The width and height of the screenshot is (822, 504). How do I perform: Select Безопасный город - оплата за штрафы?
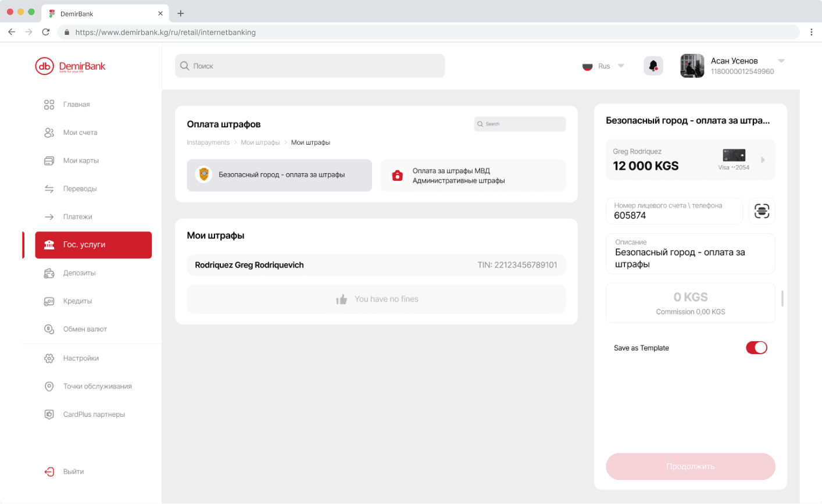[x=279, y=175]
